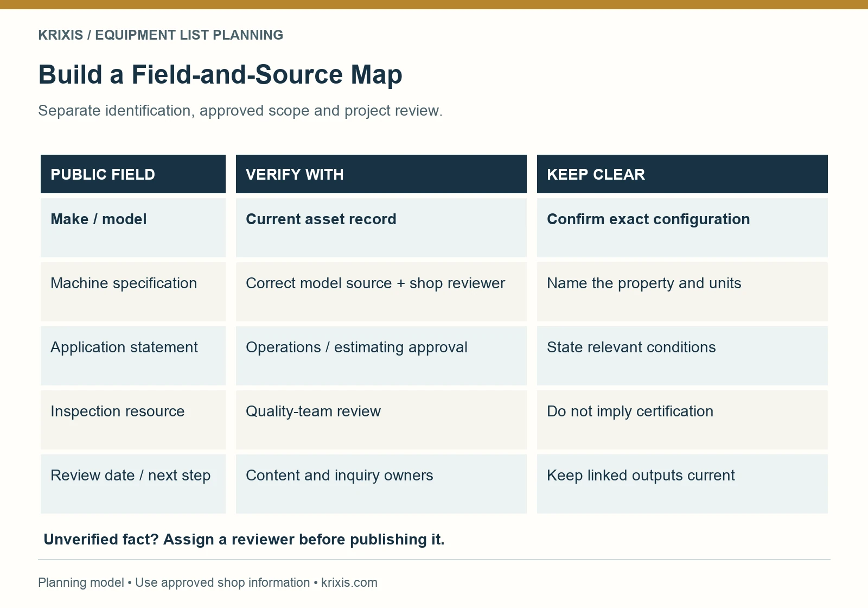The image size is (868, 608).
Task: Click the 'PUBLIC FIELD' column header
Action: (x=133, y=174)
